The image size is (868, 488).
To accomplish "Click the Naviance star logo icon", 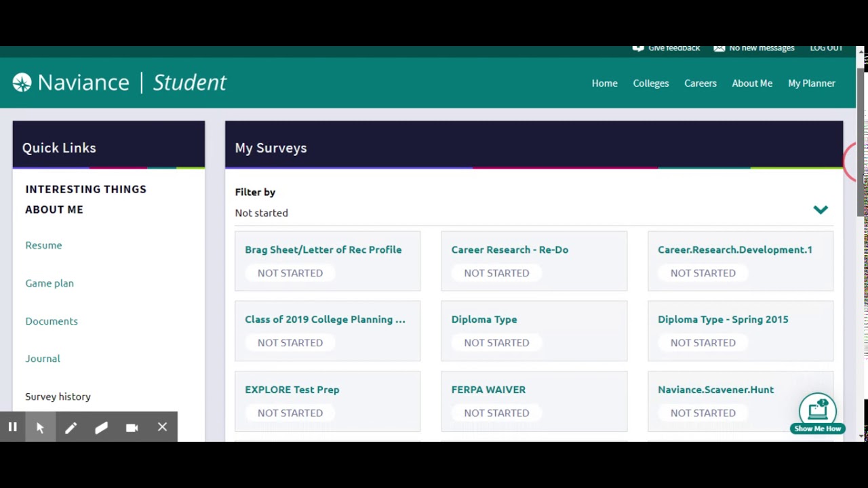I will point(22,83).
